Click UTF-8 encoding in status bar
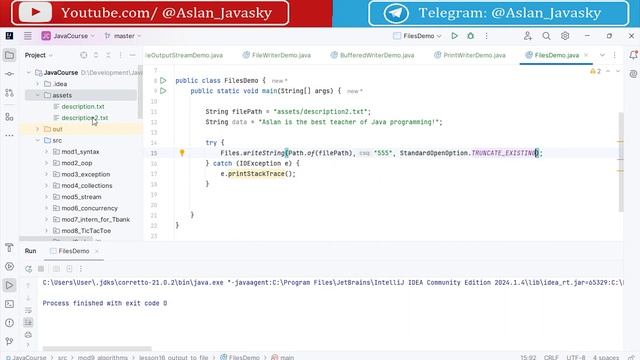This screenshot has height=360, width=640. click(x=576, y=357)
